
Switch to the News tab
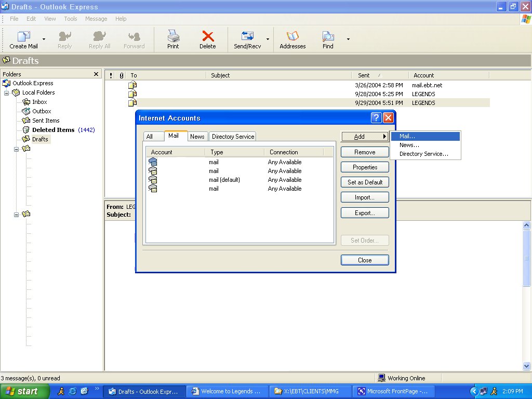click(x=197, y=137)
